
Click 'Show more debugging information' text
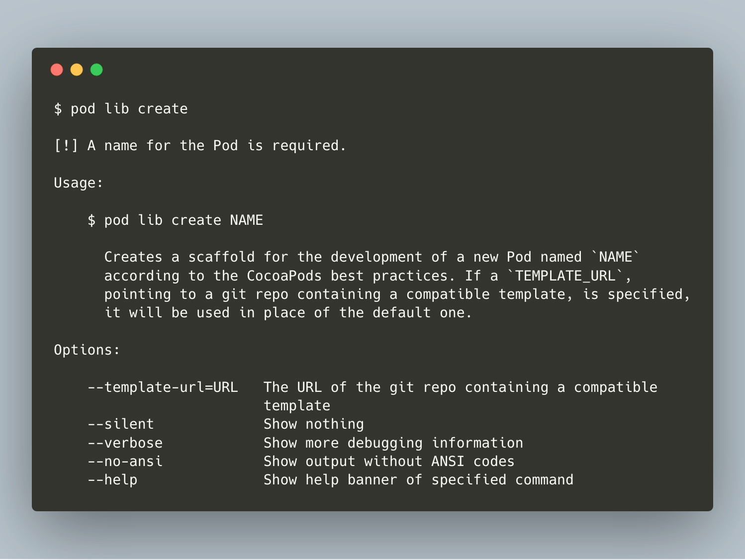click(393, 443)
